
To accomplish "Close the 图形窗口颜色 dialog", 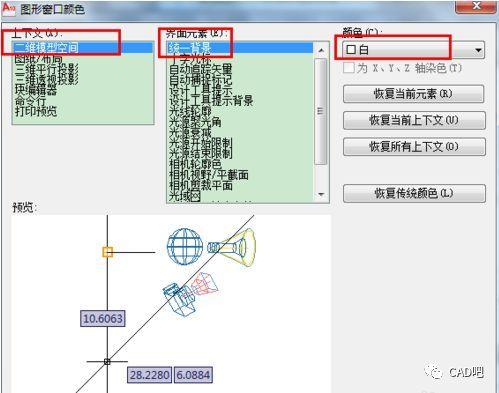I will tap(476, 6).
